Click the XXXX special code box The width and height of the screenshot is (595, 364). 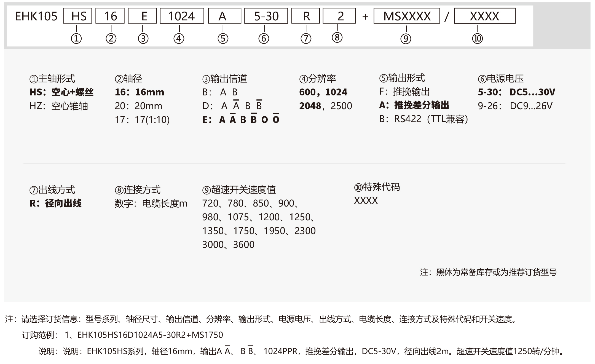tap(485, 16)
